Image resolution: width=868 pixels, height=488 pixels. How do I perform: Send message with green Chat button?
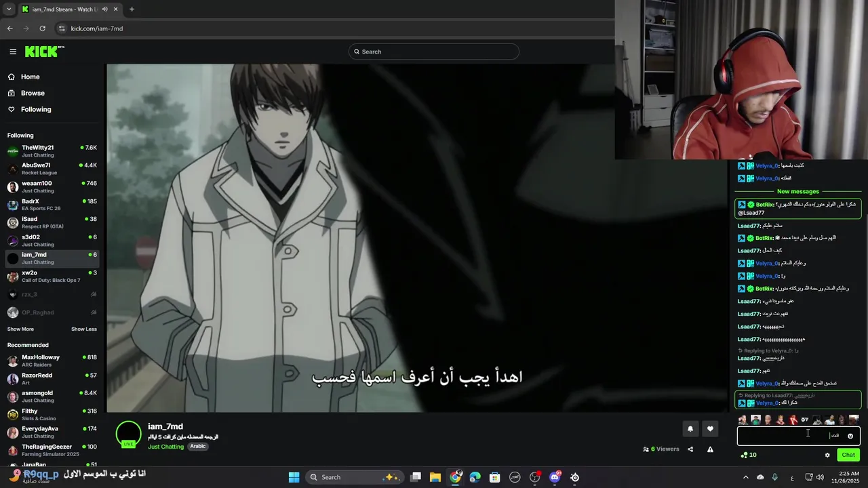848,455
